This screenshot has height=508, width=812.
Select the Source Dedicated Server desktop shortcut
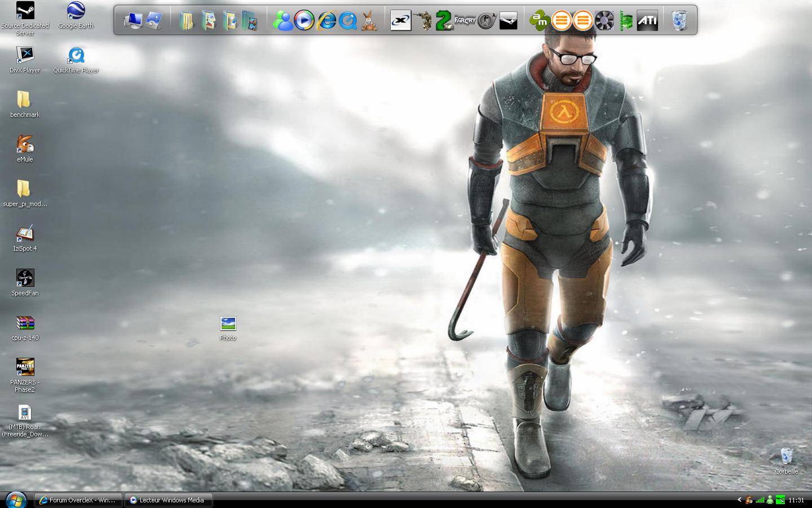pos(25,19)
